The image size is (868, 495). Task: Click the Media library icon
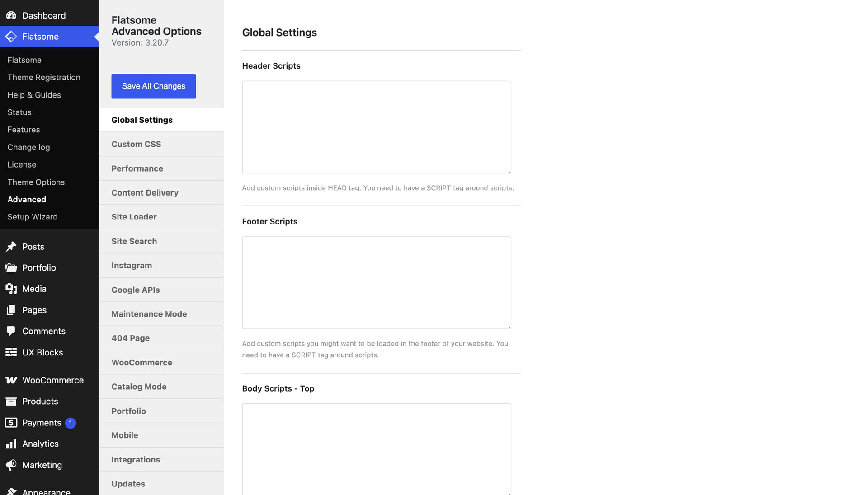(11, 289)
